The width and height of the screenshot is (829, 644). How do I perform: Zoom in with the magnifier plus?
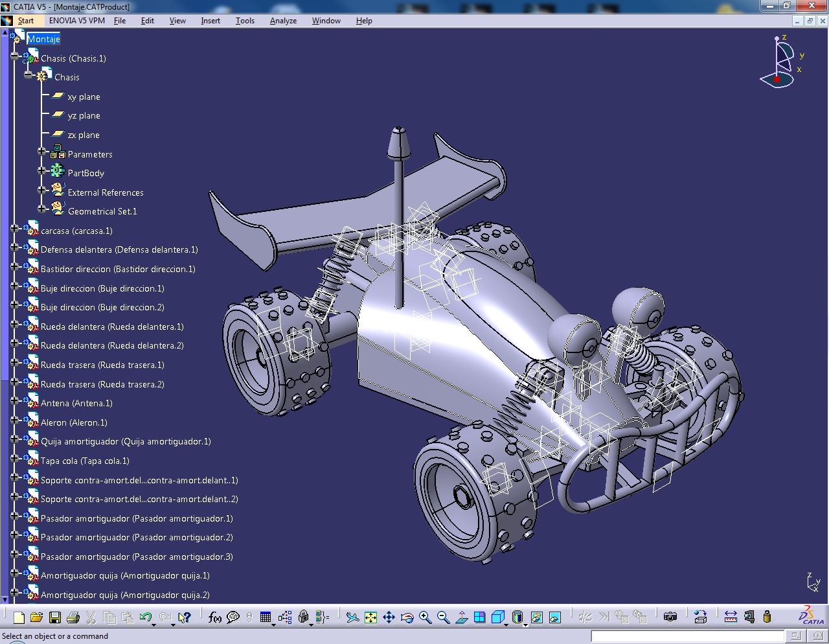[x=425, y=617]
